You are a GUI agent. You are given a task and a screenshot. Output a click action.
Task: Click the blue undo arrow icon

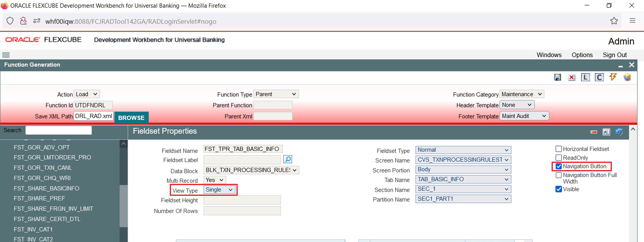(x=619, y=131)
